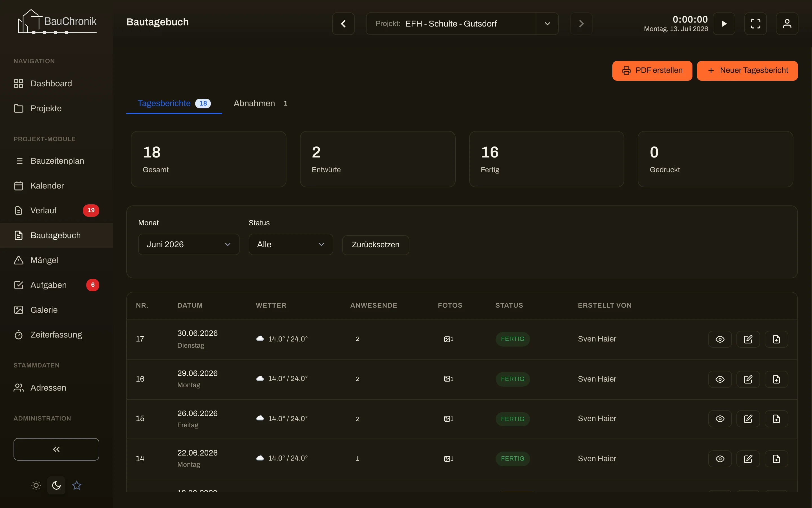
Task: Go to previous project with left arrow
Action: [x=343, y=23]
